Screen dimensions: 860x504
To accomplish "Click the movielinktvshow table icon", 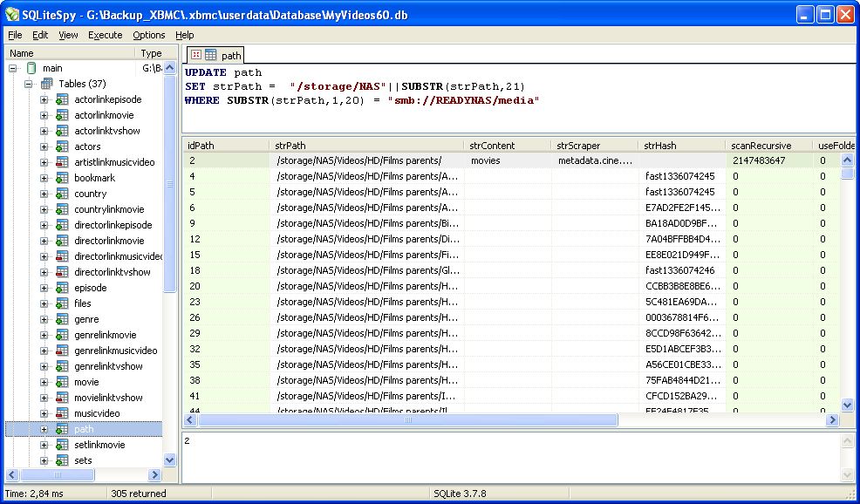I will [62, 398].
